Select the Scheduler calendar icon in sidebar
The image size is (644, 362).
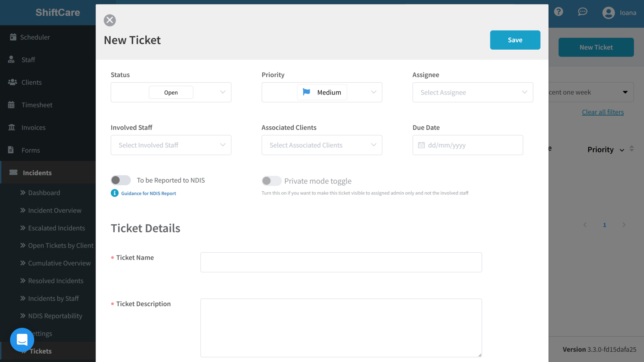[x=13, y=37]
